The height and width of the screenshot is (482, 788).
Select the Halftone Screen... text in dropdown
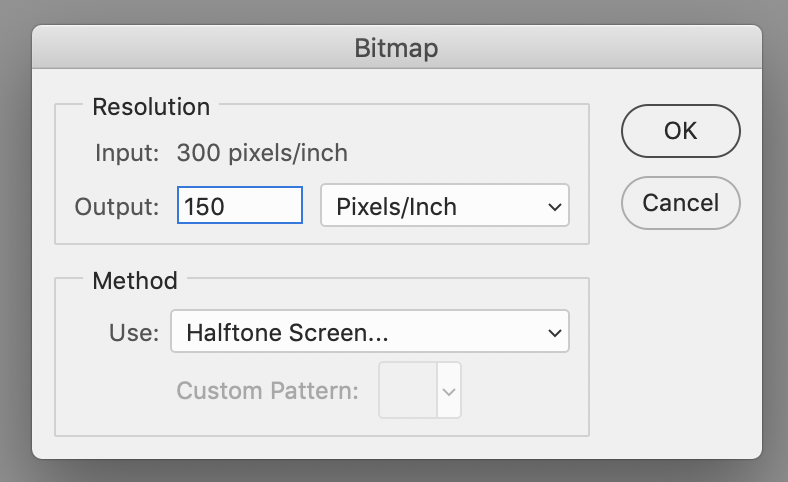point(287,333)
